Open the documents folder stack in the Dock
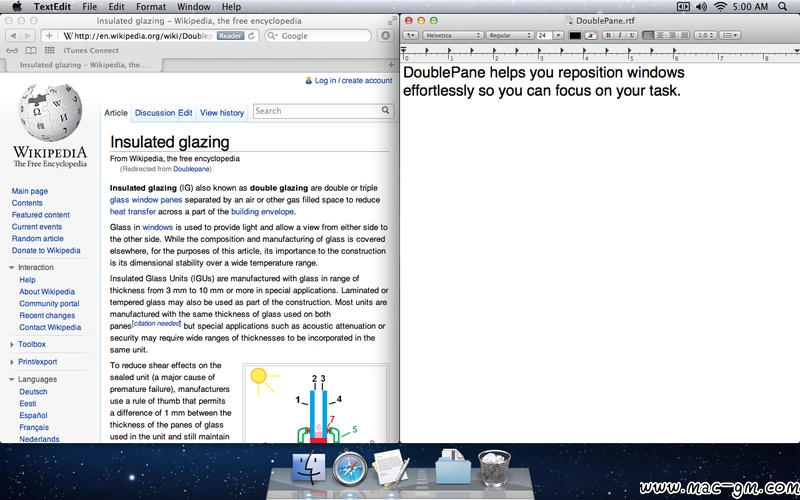800x500 pixels. [x=453, y=466]
